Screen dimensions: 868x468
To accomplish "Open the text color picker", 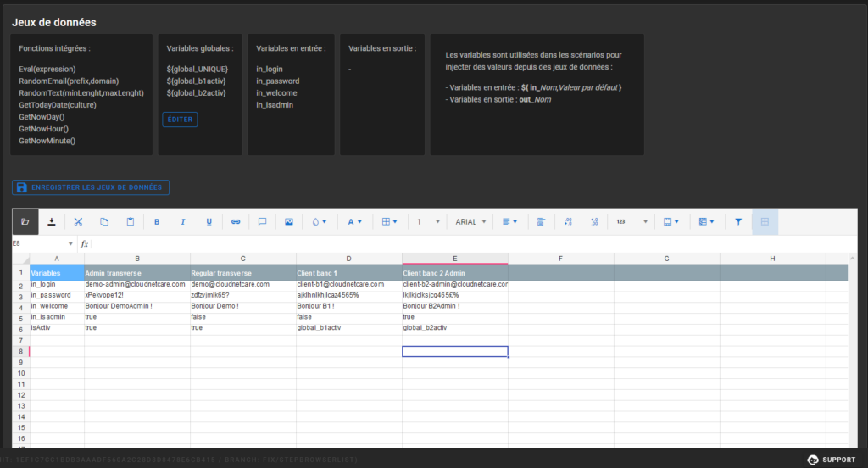I will click(x=354, y=221).
